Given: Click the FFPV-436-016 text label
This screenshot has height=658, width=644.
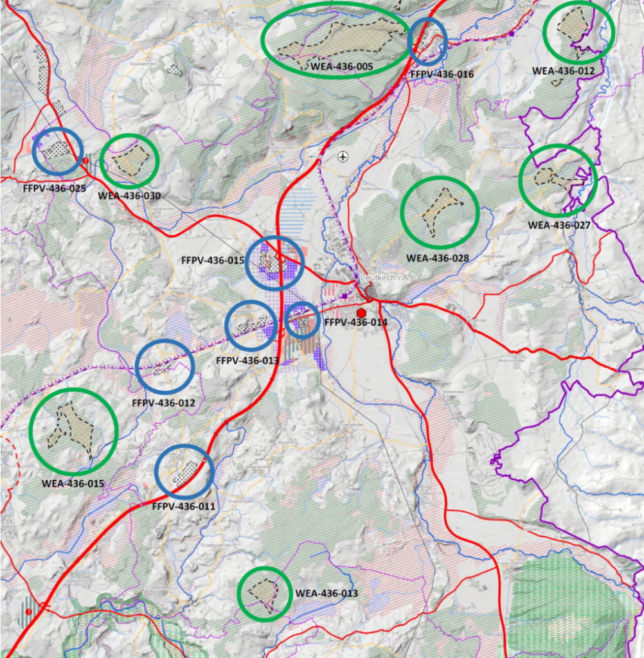Looking at the screenshot, I should 442,75.
